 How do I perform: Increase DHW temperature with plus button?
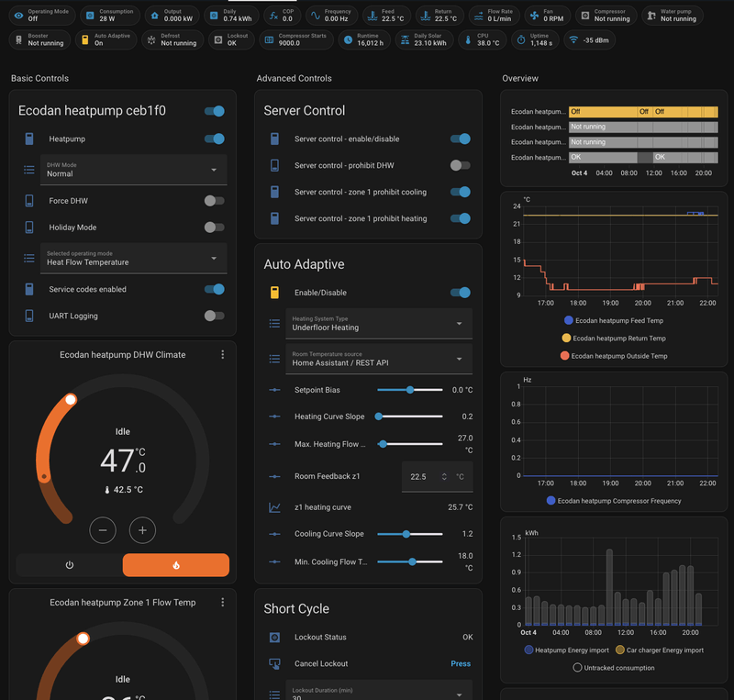142,529
